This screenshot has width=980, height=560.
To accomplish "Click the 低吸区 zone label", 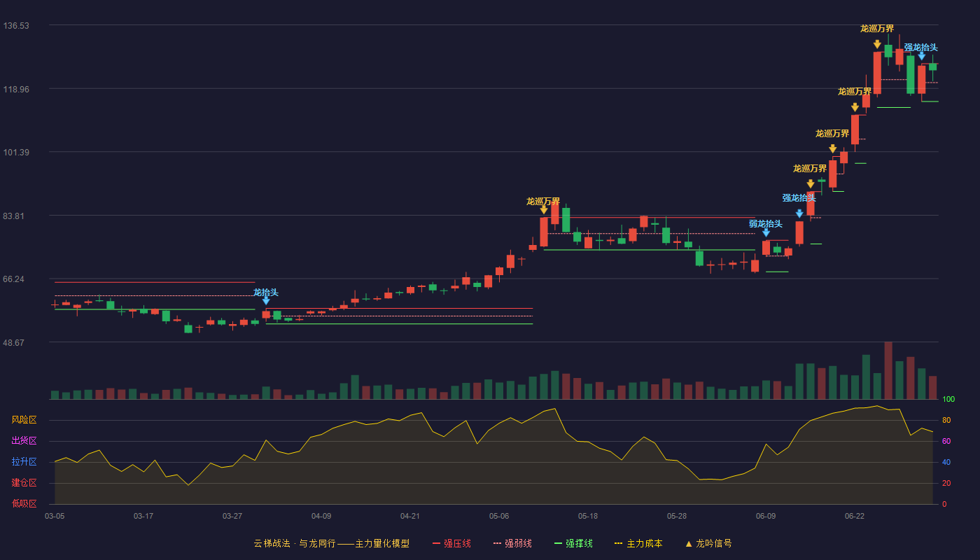I will tap(24, 503).
